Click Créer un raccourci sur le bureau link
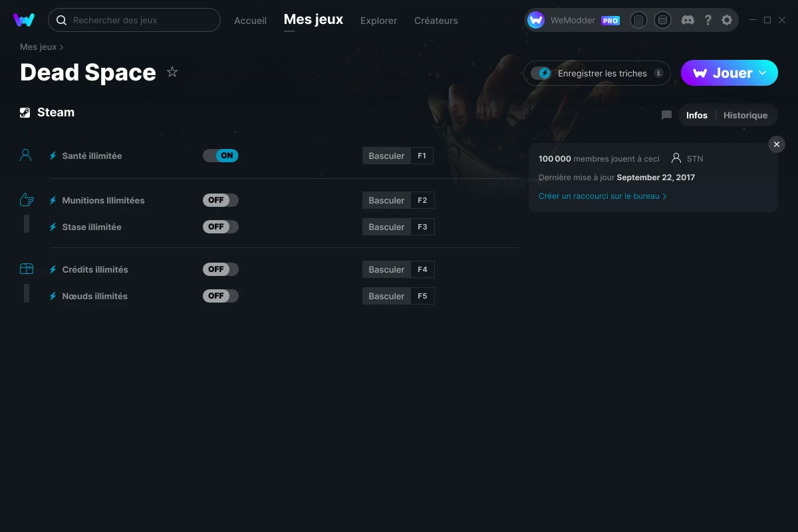Screen dimensions: 798x532 (602, 196)
